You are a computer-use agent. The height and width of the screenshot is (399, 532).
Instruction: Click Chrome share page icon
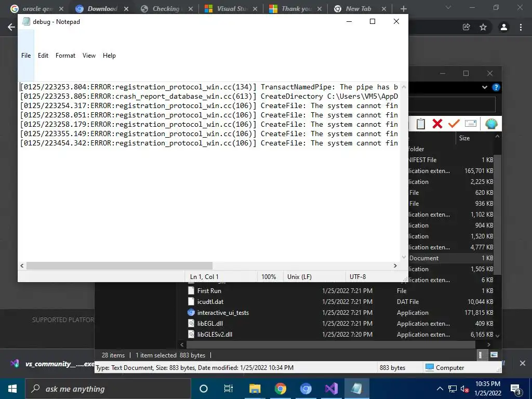[467, 27]
